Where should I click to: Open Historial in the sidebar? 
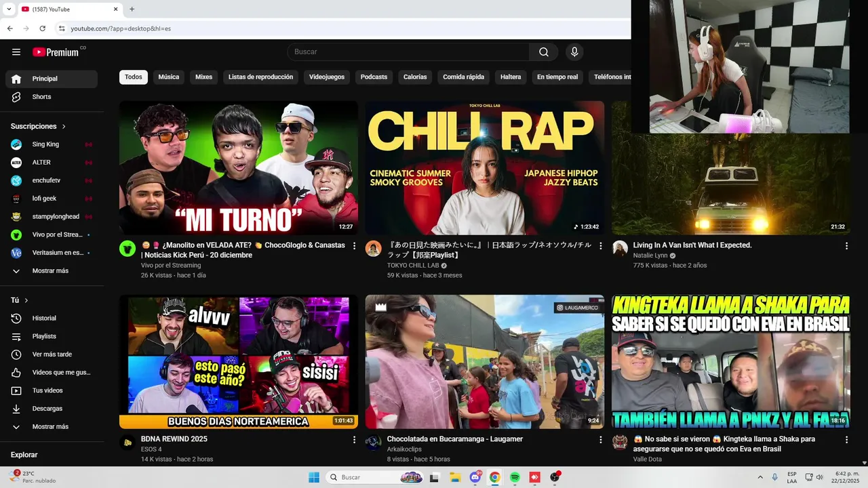coord(52,318)
